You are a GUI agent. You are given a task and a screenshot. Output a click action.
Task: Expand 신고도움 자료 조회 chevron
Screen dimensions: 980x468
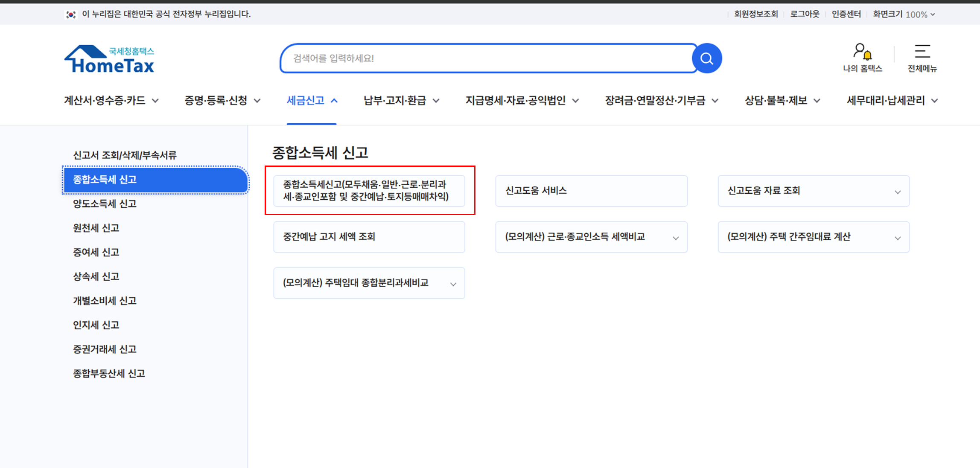click(898, 192)
